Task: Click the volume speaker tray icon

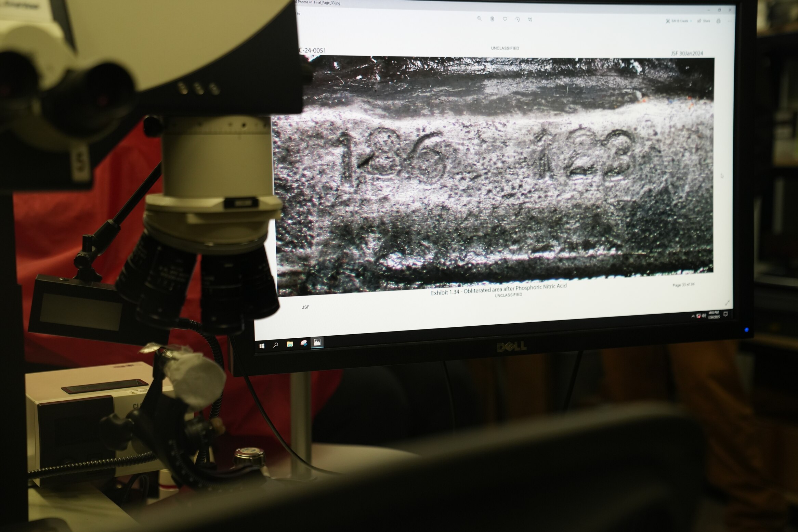Action: coord(704,316)
